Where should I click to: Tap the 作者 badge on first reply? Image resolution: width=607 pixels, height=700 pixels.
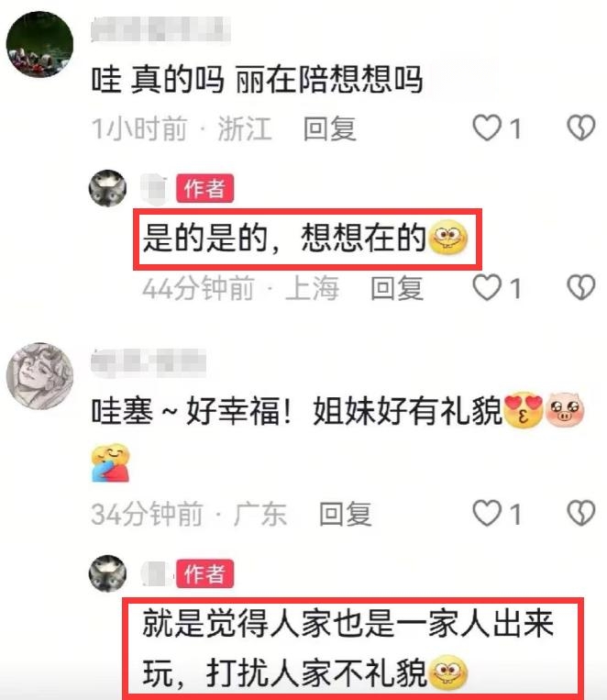pyautogui.click(x=204, y=188)
